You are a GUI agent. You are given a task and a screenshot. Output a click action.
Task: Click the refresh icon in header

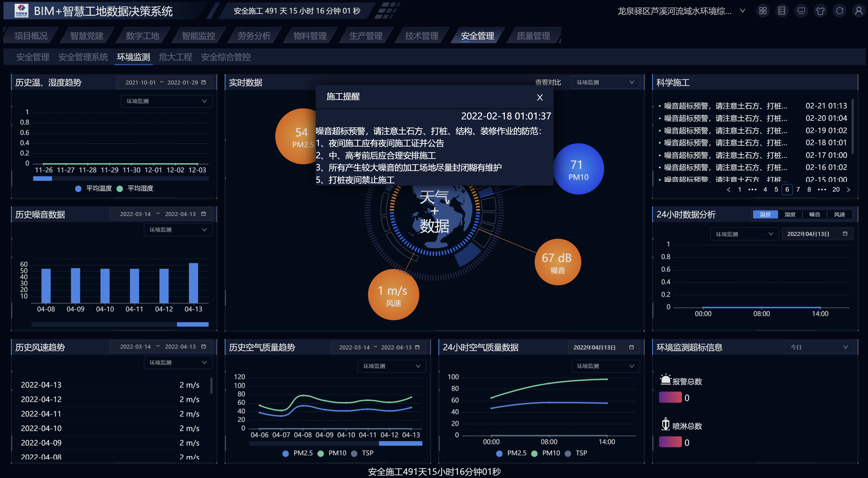(x=839, y=11)
